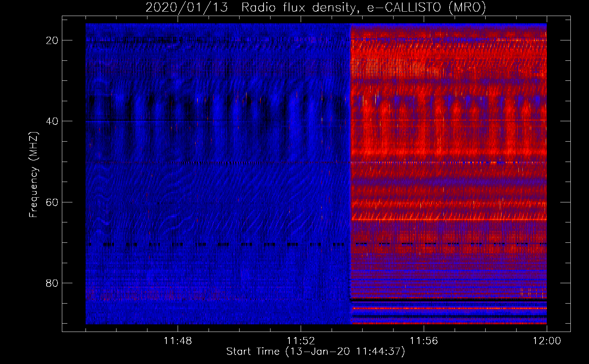Screen dimensions: 589x364
Task: Click the '11:52' time tick label
Action: [301, 341]
